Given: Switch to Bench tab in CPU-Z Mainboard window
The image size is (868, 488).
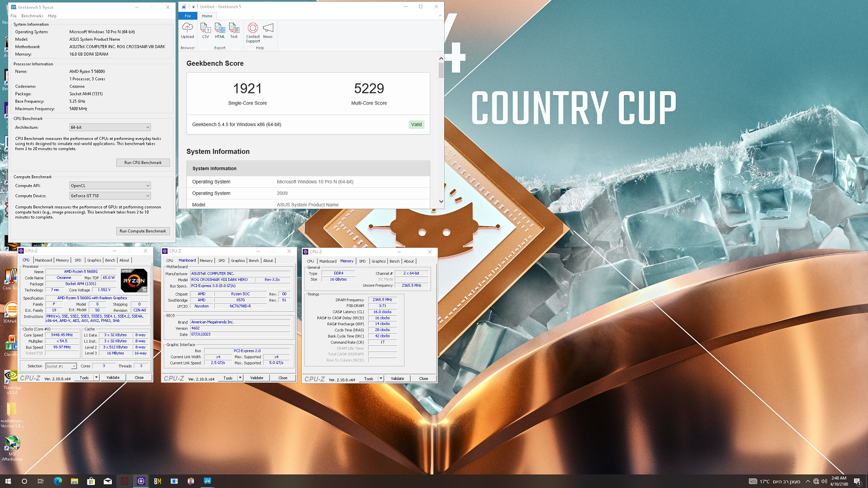Looking at the screenshot, I should click(x=254, y=260).
